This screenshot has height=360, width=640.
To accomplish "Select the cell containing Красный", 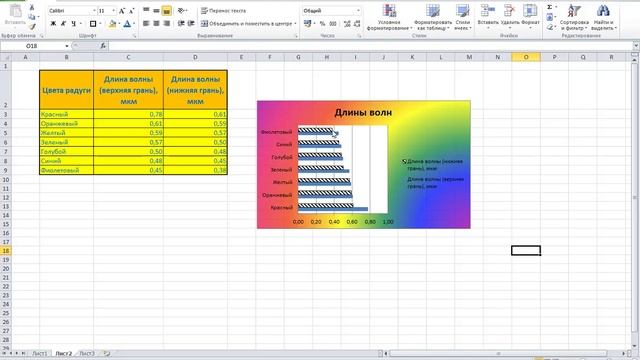I will coord(67,114).
